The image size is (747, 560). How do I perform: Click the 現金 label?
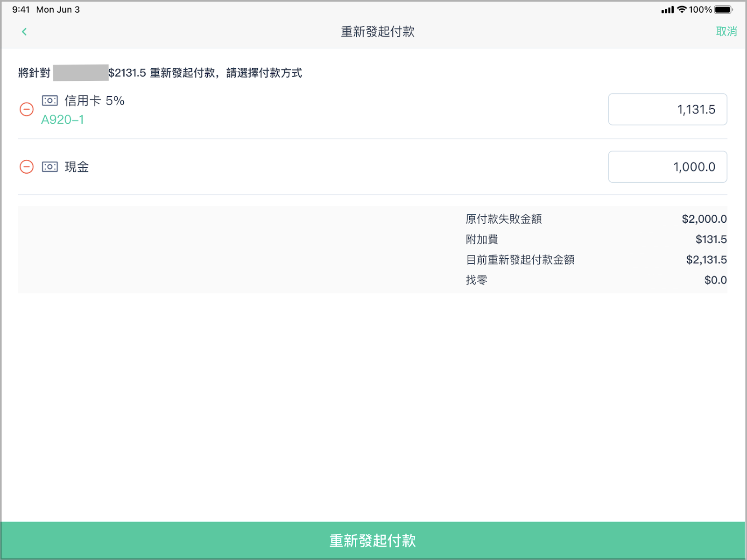click(77, 167)
